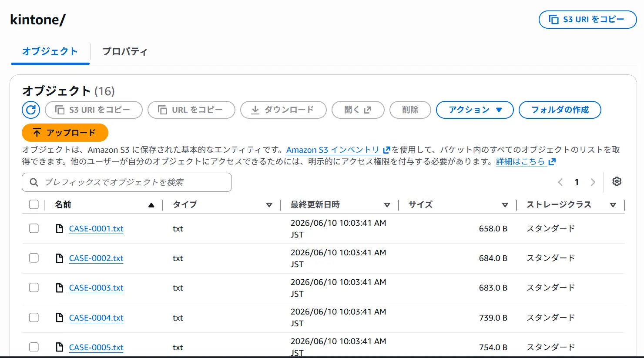Viewport: 644px width, 358px height.
Task: Click file icon beside CASE-0001.txt
Action: tap(60, 228)
